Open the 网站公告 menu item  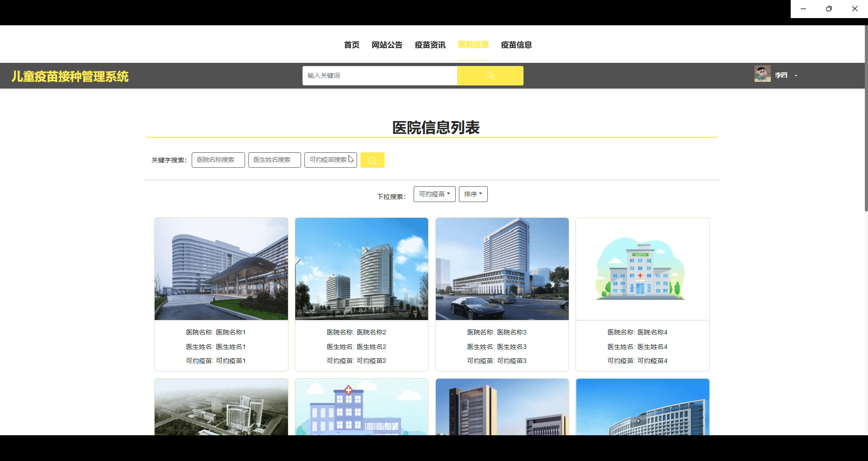387,45
